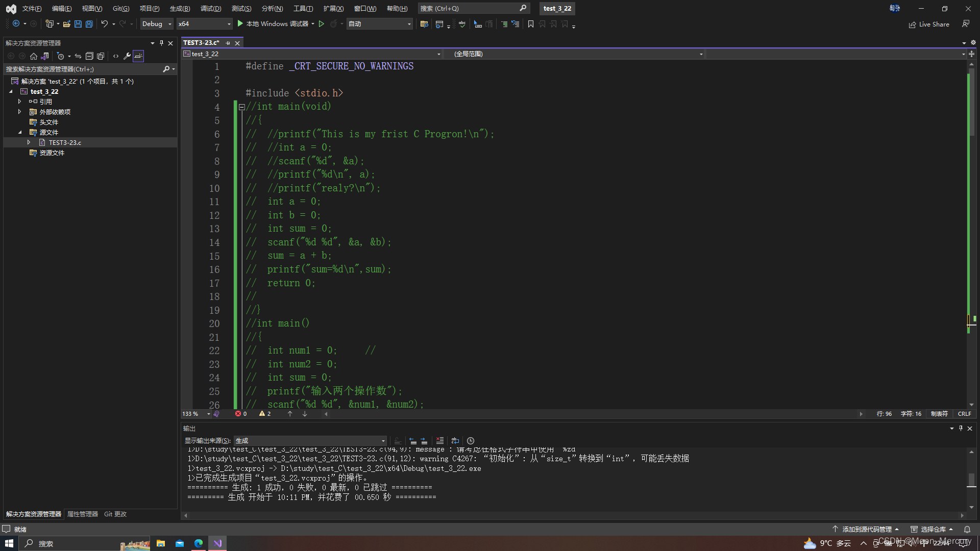
Task: Clear all output in Output panel
Action: tap(439, 441)
